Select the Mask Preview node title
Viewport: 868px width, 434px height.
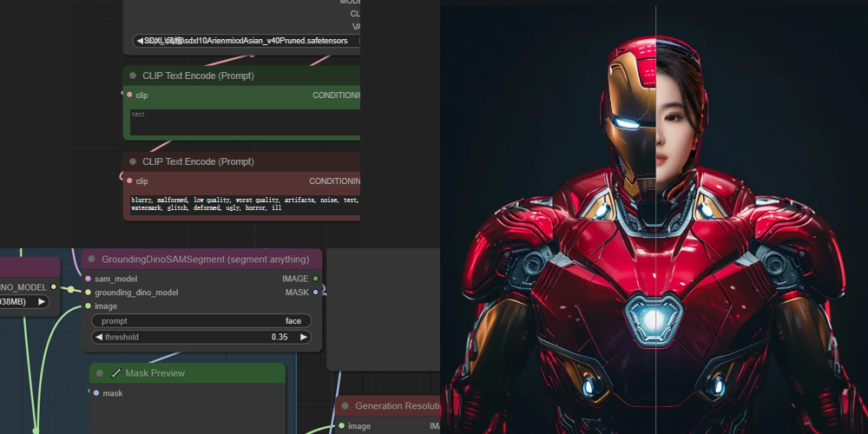tap(155, 373)
